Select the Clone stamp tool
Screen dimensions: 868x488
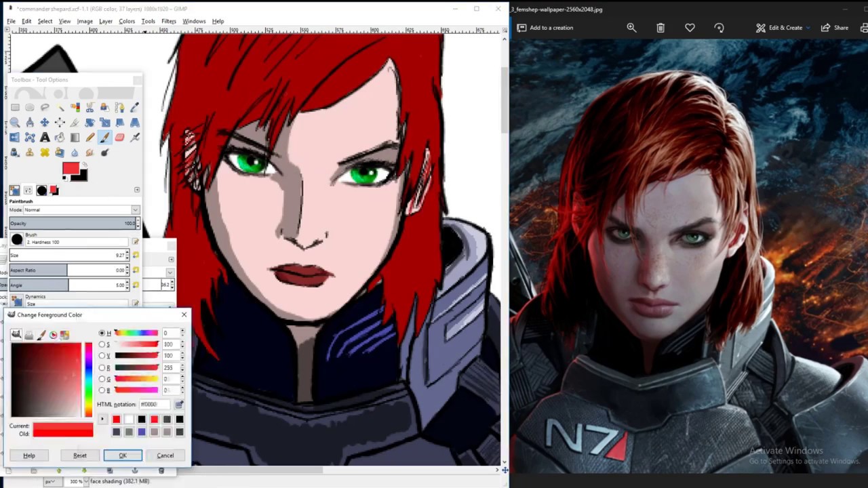click(x=30, y=152)
